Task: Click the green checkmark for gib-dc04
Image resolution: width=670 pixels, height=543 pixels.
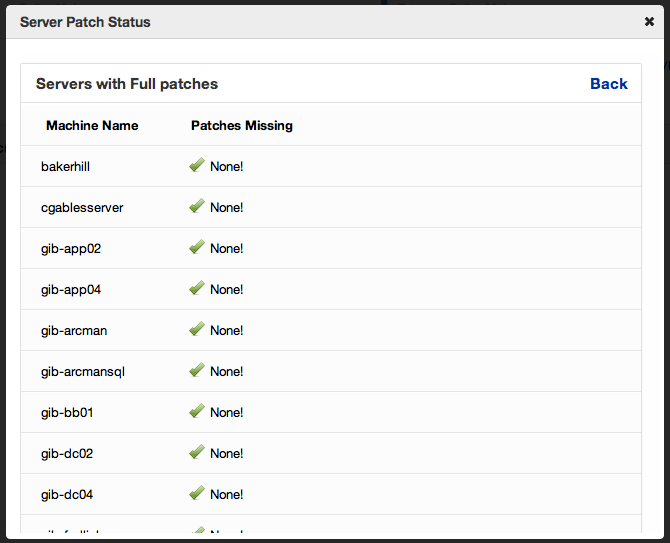Action: [197, 493]
